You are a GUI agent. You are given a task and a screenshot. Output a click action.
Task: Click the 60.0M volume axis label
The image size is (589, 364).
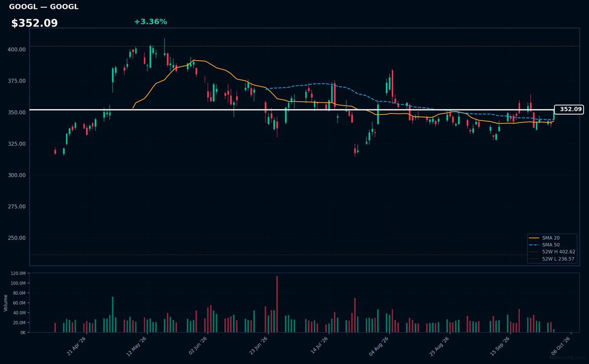tap(20, 303)
